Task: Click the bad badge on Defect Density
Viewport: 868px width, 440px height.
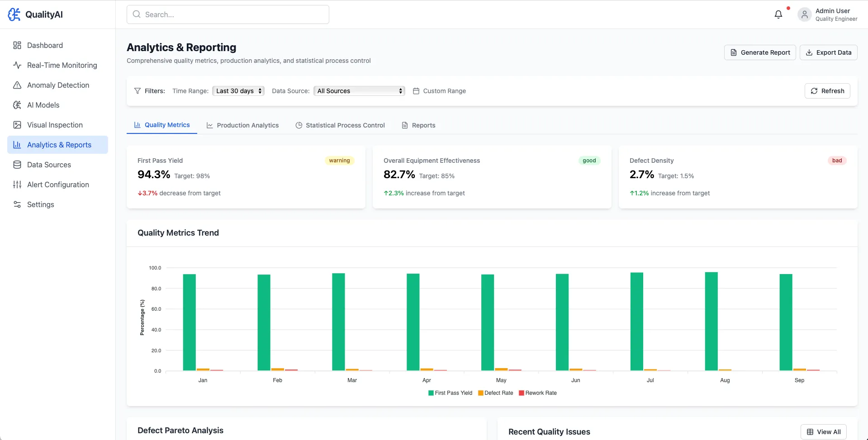Action: pyautogui.click(x=837, y=161)
